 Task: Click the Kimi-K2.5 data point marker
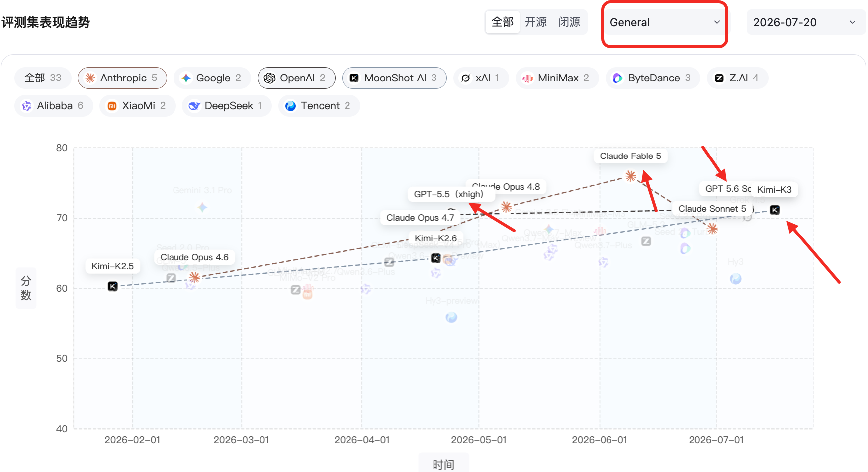pos(113,286)
